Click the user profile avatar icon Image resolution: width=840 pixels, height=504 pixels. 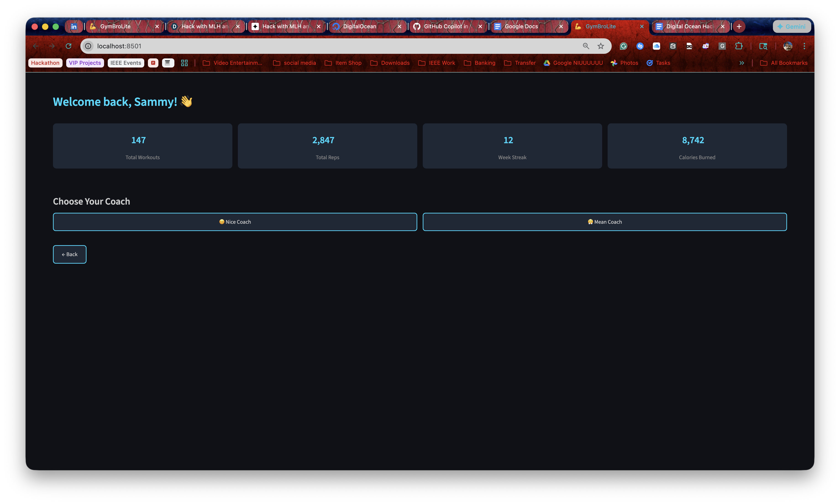(788, 46)
